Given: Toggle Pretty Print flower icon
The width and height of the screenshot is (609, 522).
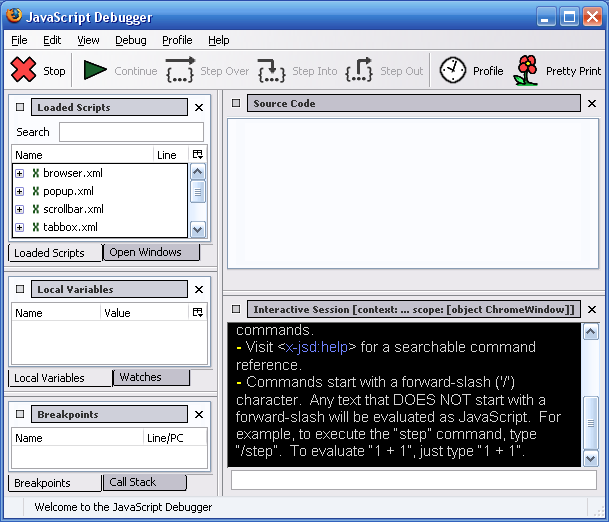Looking at the screenshot, I should coord(526,70).
